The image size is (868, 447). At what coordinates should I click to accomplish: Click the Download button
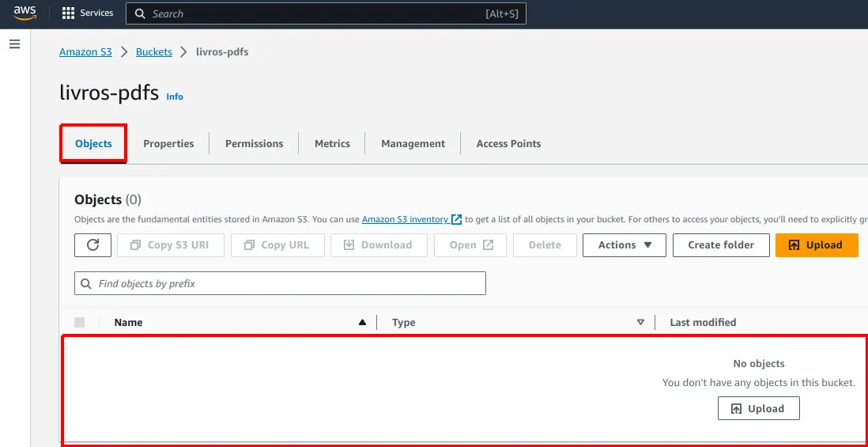click(x=379, y=244)
